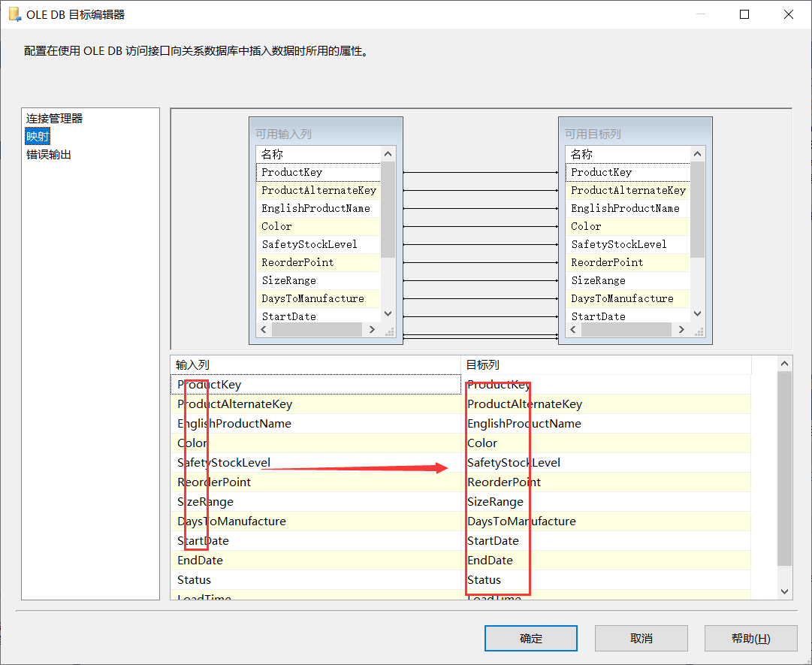Select StartDate in the 可用目标列 box
This screenshot has height=665, width=812.
(628, 316)
